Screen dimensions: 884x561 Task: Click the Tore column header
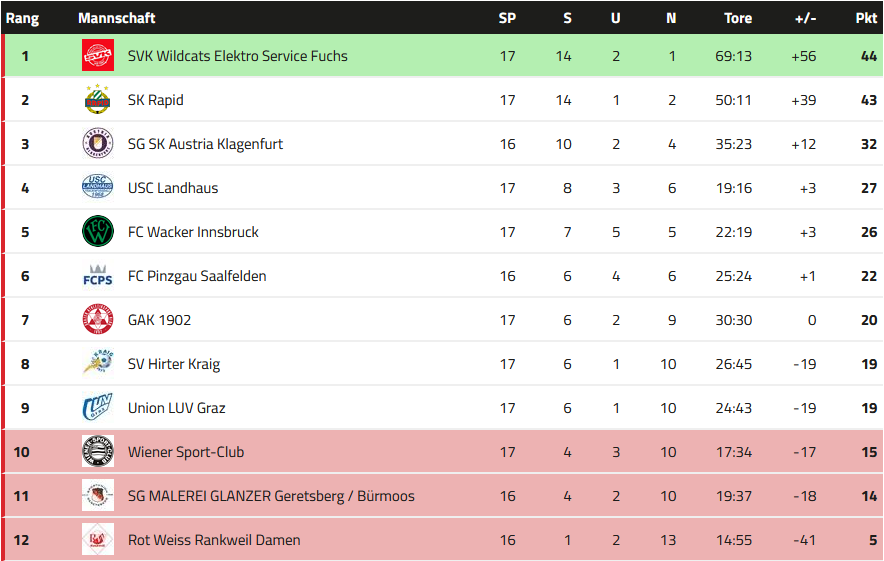738,18
